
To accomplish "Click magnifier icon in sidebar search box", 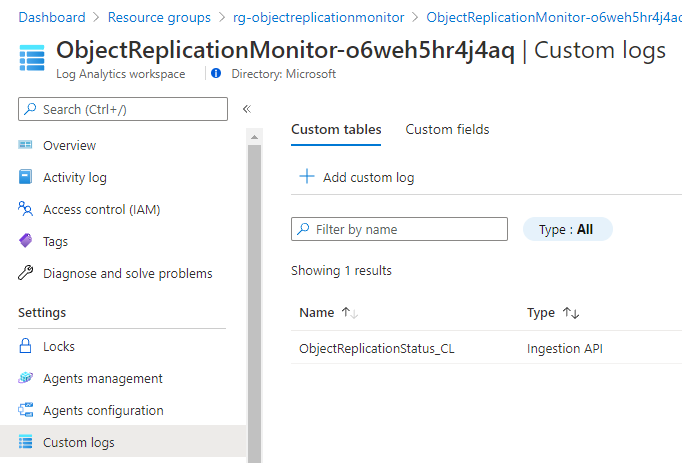I will tap(30, 109).
